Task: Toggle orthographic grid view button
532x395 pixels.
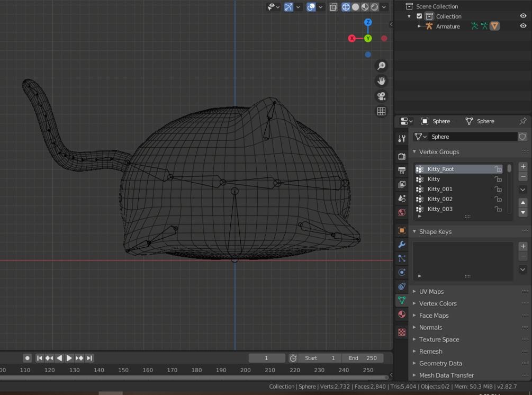Action: tap(381, 111)
